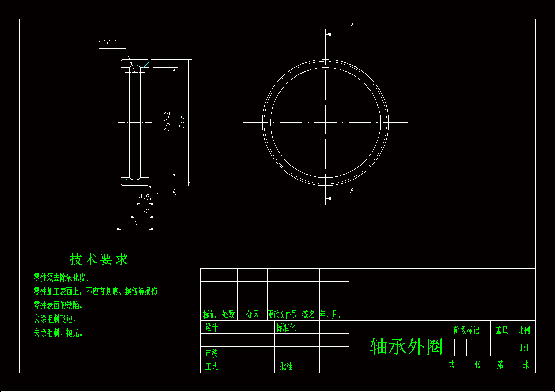Click the 4.51 width dimension
The image size is (555, 392).
click(x=145, y=198)
